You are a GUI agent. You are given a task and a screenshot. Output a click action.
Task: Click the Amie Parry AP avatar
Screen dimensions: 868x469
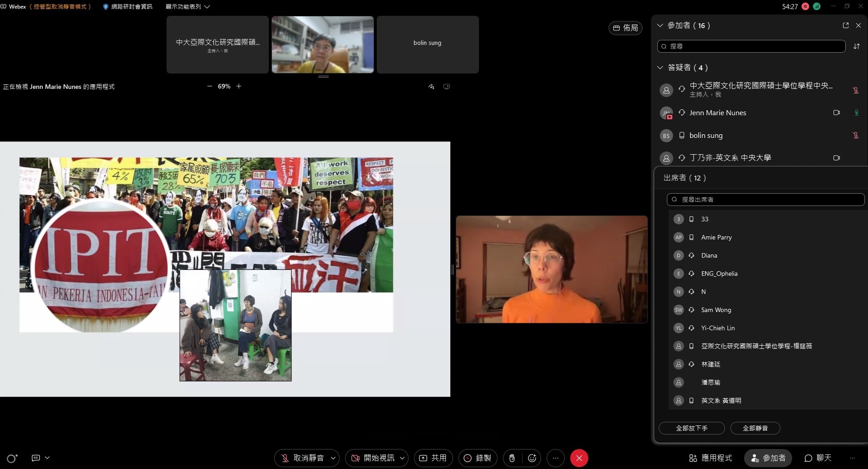679,237
